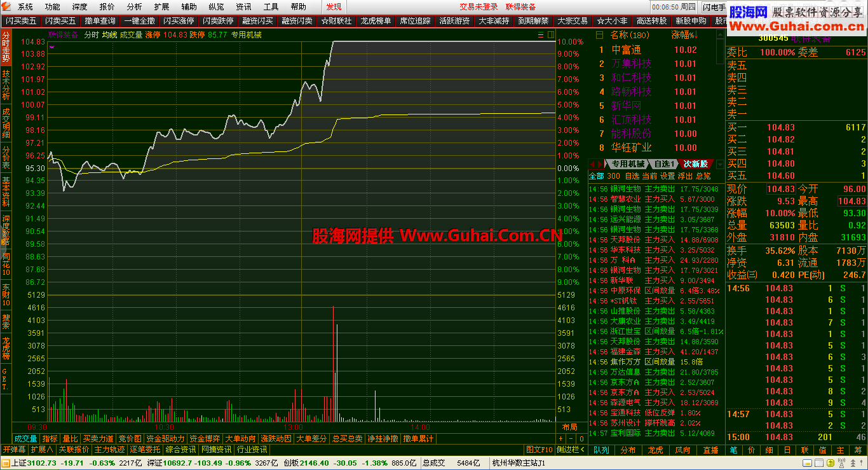Click the small purple marker icon atop chart
The image size is (868, 470).
[x=51, y=46]
